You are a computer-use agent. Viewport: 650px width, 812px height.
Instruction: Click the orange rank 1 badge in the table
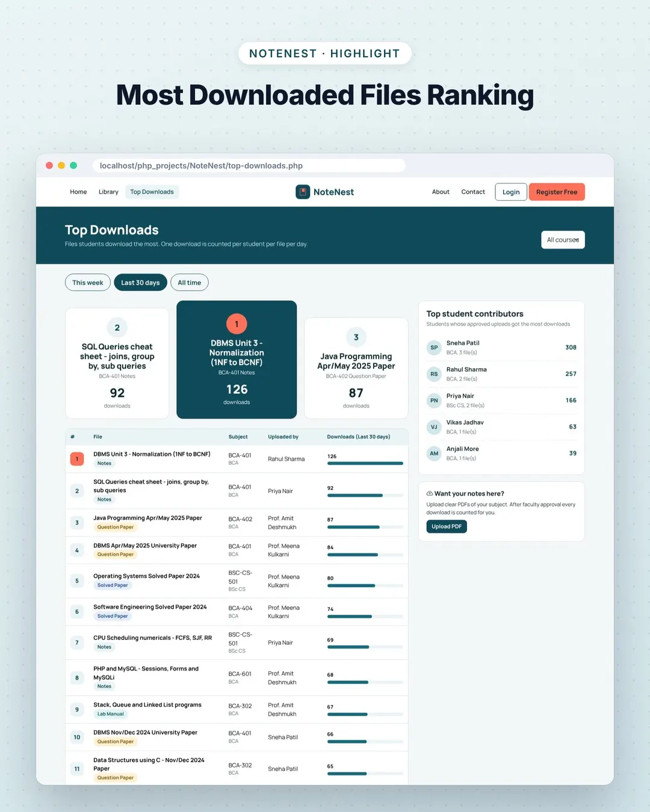77,459
